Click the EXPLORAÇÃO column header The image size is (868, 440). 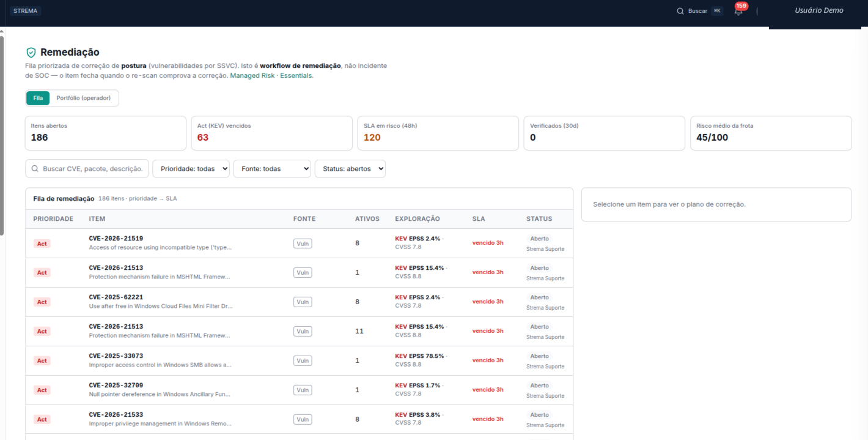(x=417, y=219)
